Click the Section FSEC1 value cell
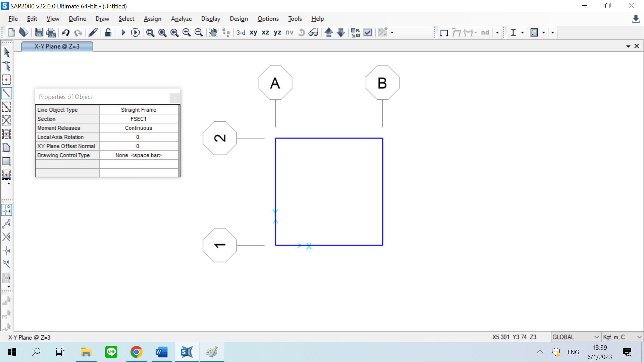644x362 pixels. 139,119
